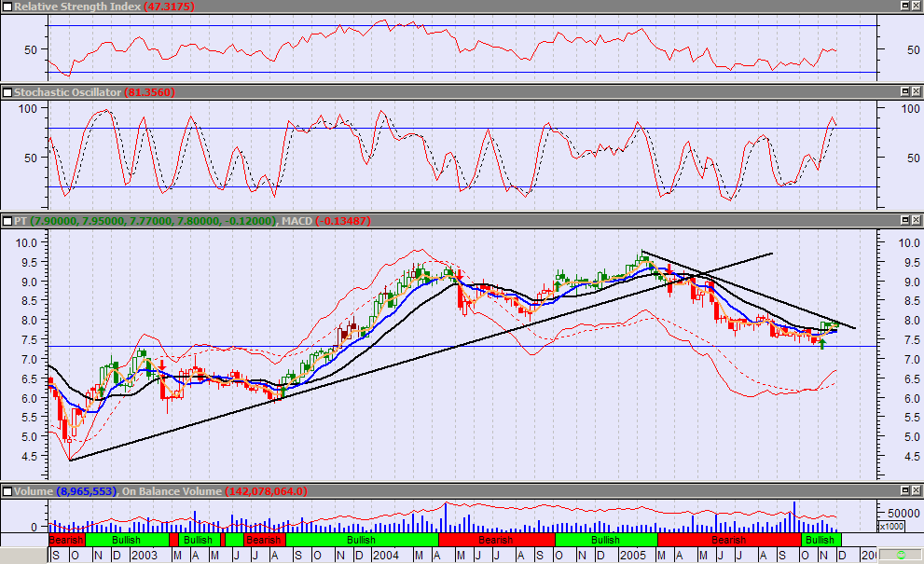Click the 2005 year marker on date axis
Image resolution: width=924 pixels, height=564 pixels.
pos(631,556)
